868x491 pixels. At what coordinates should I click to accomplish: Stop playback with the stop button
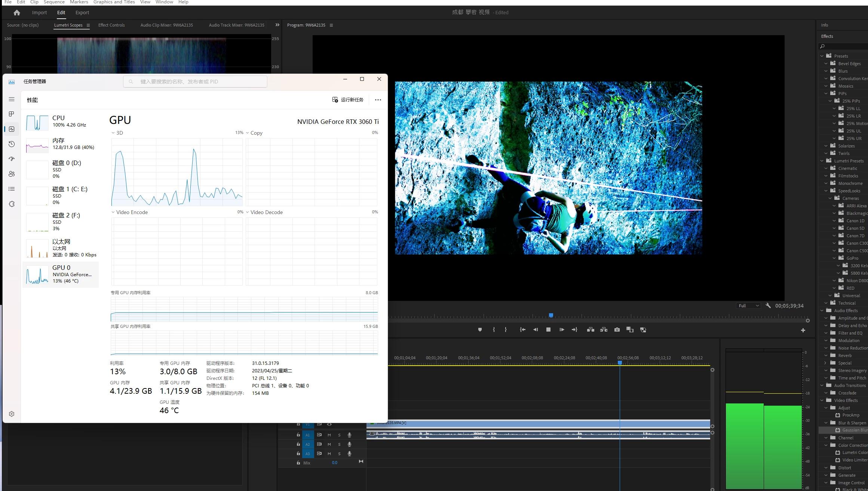click(x=548, y=330)
